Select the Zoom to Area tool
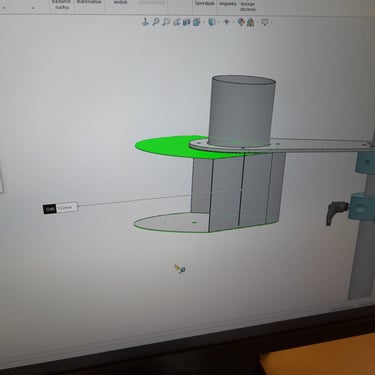The height and width of the screenshot is (375, 375). coord(166,22)
